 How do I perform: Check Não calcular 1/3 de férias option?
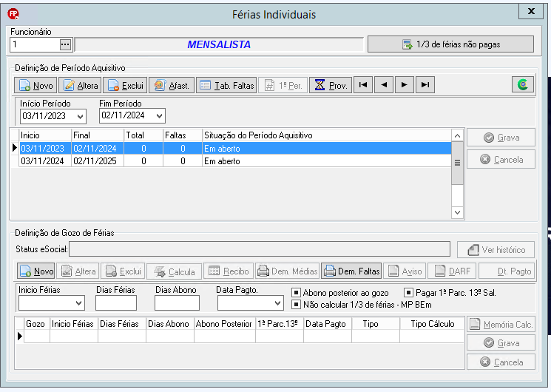pos(297,305)
